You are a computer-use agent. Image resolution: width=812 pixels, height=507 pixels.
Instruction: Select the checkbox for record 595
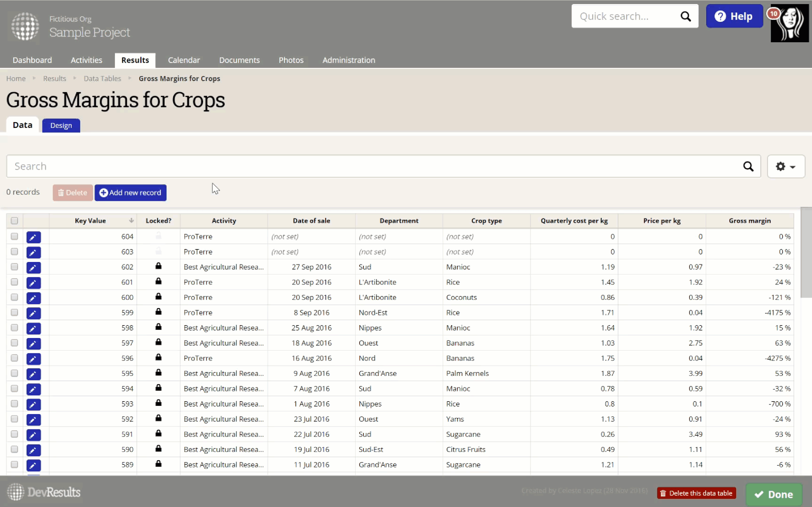pos(14,373)
